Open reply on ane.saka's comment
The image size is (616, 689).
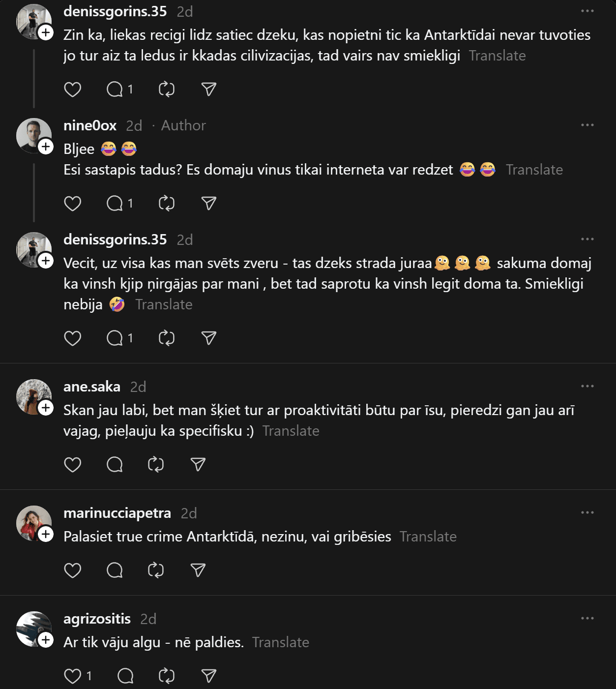click(115, 465)
